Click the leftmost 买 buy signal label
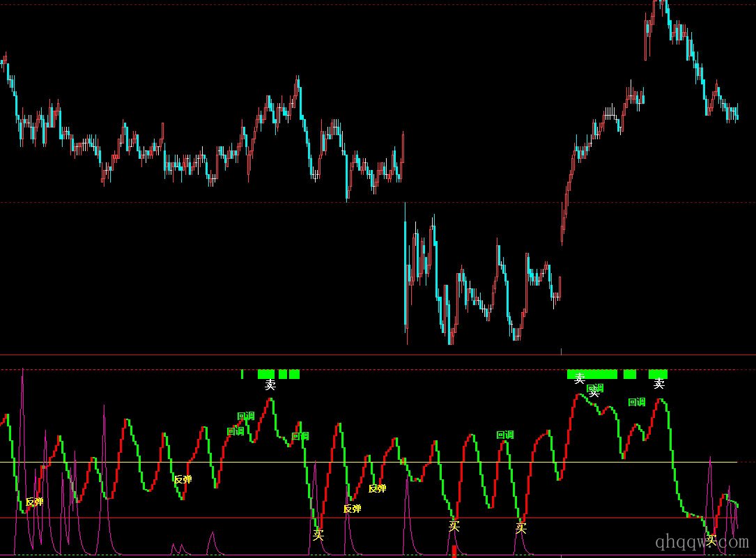This screenshot has height=558, width=756. pos(318,536)
